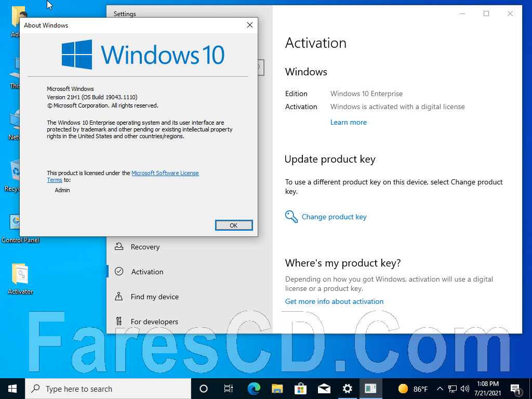Image resolution: width=532 pixels, height=399 pixels.
Task: Maximize the Settings window
Action: click(x=486, y=14)
